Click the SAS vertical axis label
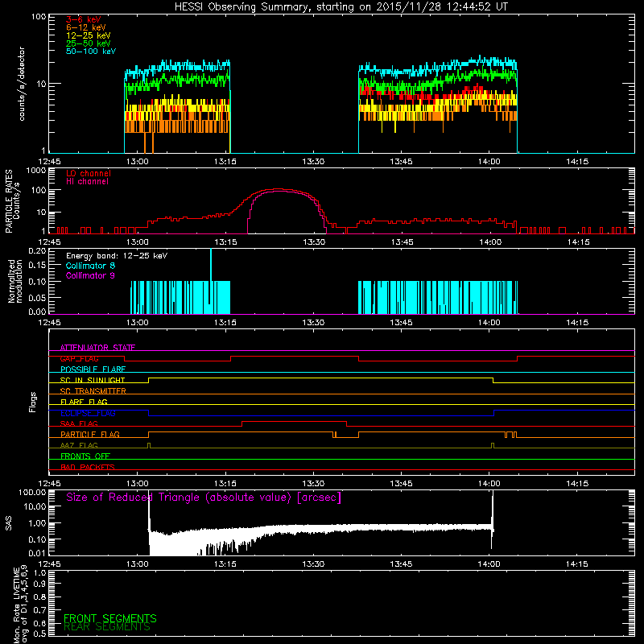644x644 pixels. click(x=9, y=522)
